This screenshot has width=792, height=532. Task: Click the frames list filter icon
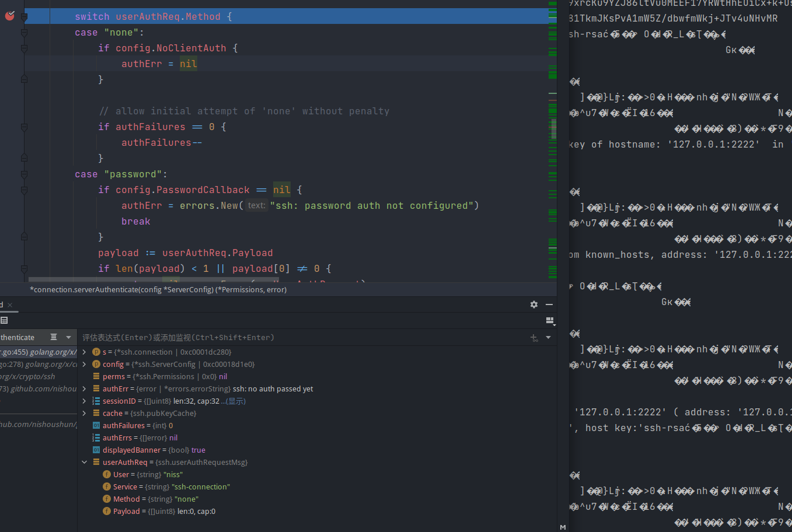click(x=54, y=337)
